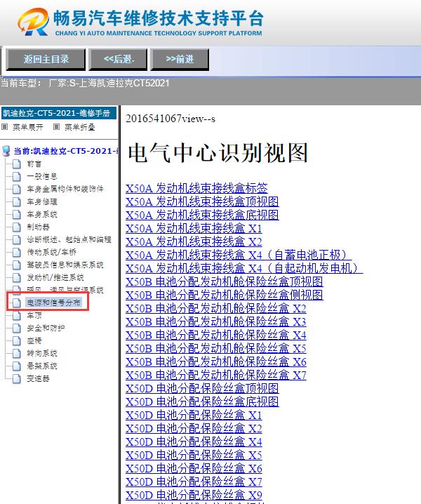Select the 电源和信号分布 tree item
Screen dimensions: 421x504
pos(53,303)
